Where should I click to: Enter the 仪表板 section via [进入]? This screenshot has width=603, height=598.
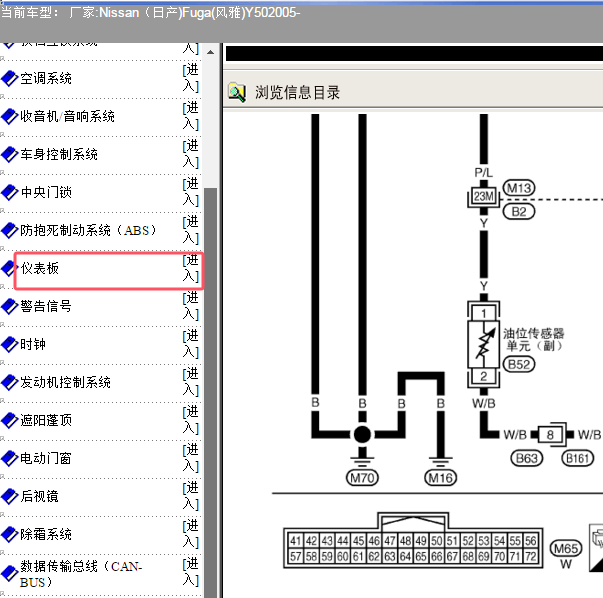pos(191,268)
